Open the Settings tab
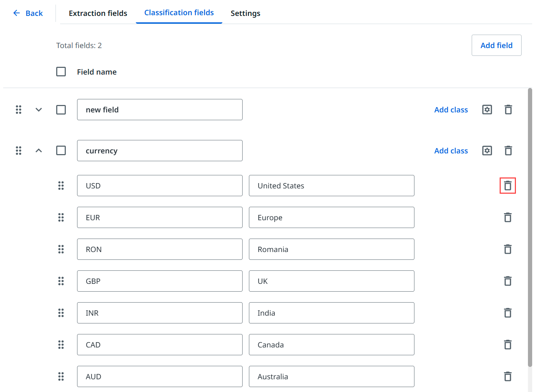Image resolution: width=535 pixels, height=392 pixels. point(245,13)
